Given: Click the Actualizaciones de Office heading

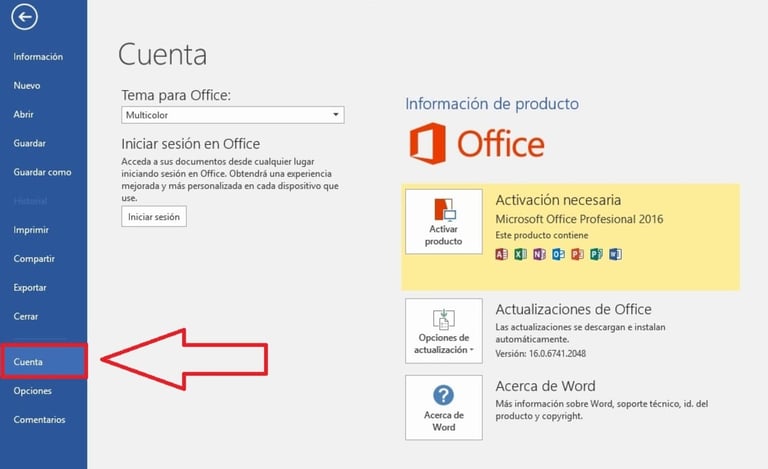Looking at the screenshot, I should click(x=573, y=309).
